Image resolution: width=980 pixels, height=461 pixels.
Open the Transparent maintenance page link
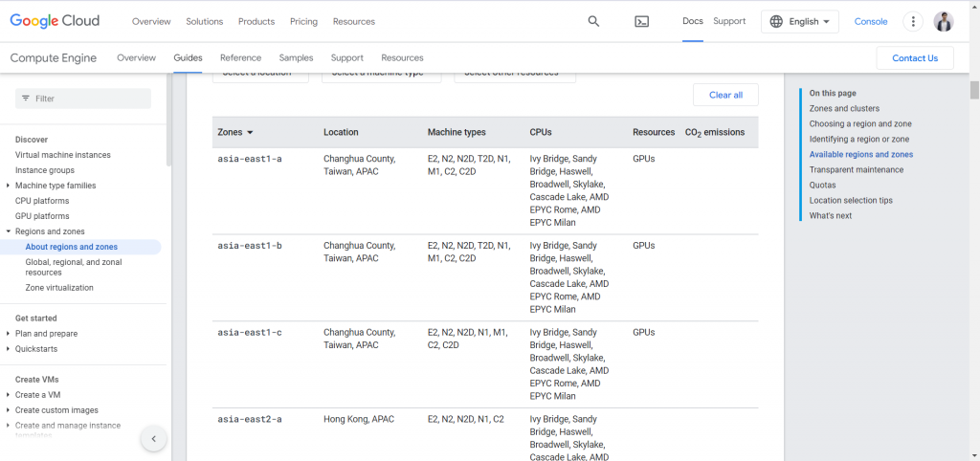click(x=856, y=169)
